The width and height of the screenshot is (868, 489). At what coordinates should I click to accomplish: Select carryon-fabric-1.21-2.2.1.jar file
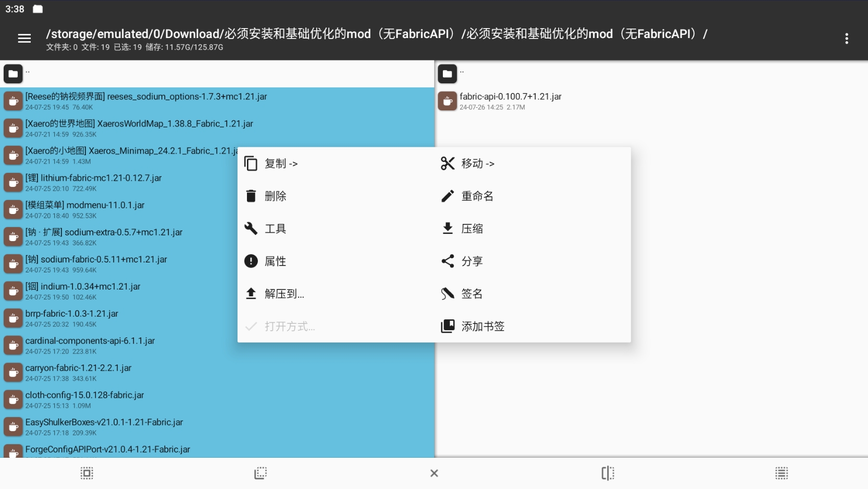[x=217, y=372]
